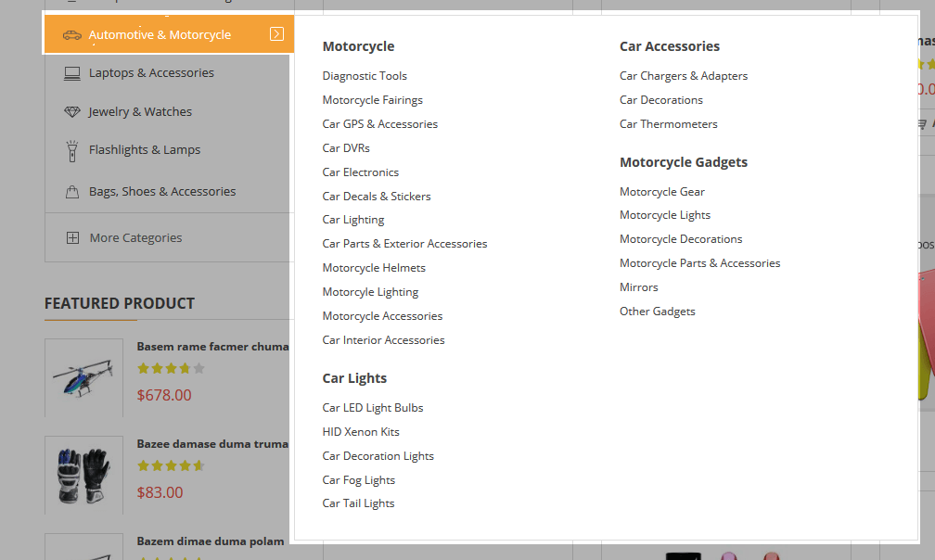This screenshot has width=935, height=560.
Task: Click the FEATURED PRODUCT heading
Action: pos(120,303)
